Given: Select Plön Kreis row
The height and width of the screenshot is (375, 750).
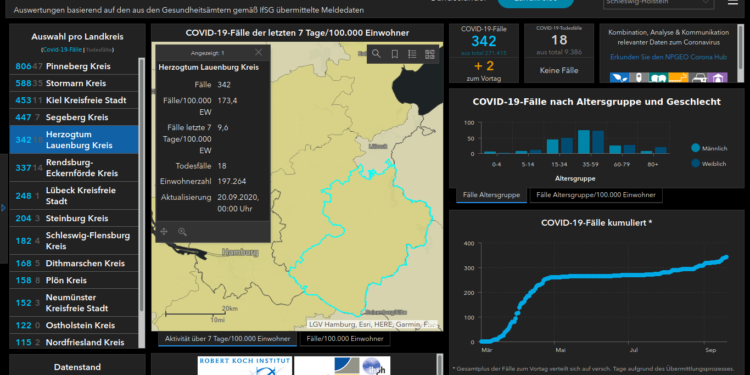Looking at the screenshot, I should point(74,280).
